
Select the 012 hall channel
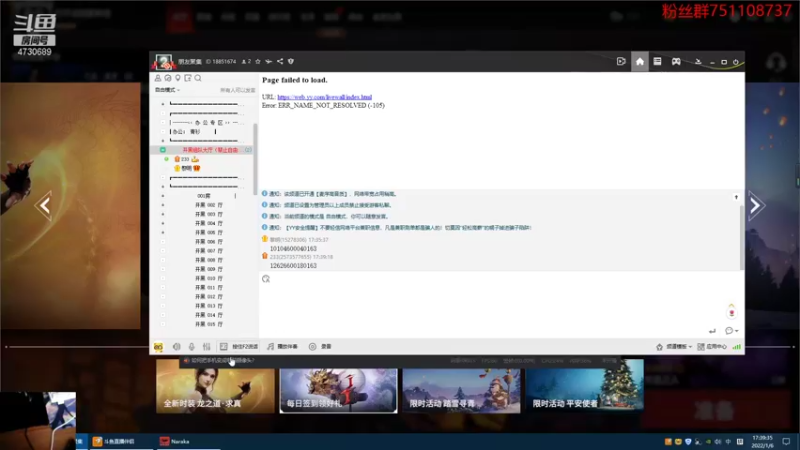208,297
